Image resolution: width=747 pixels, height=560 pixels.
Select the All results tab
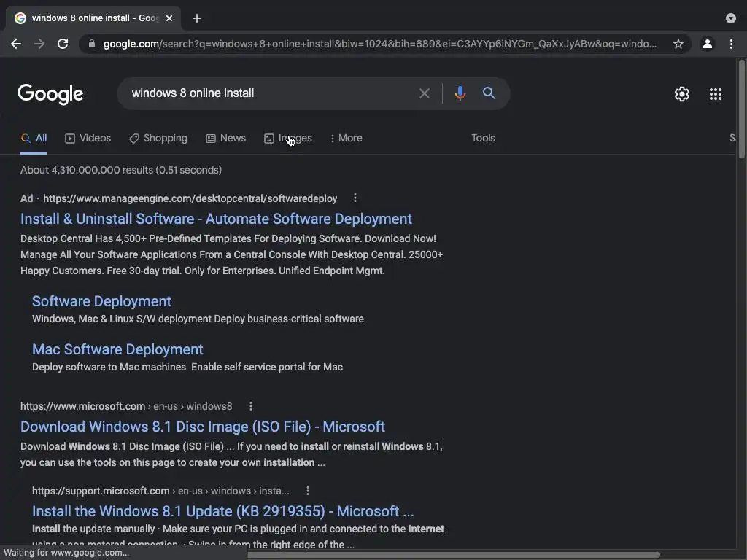coord(34,138)
